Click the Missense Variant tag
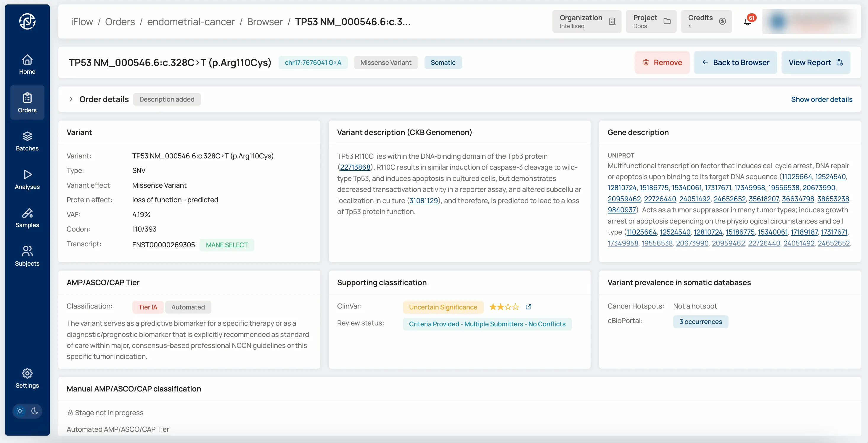 coord(385,62)
